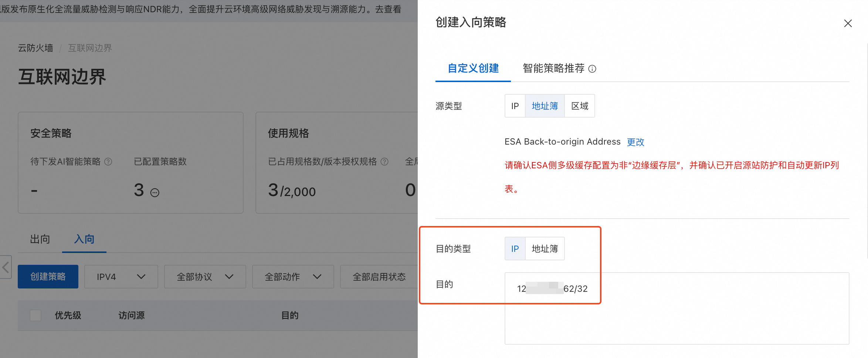Click the icon beside configured policy count 3

pos(155,193)
